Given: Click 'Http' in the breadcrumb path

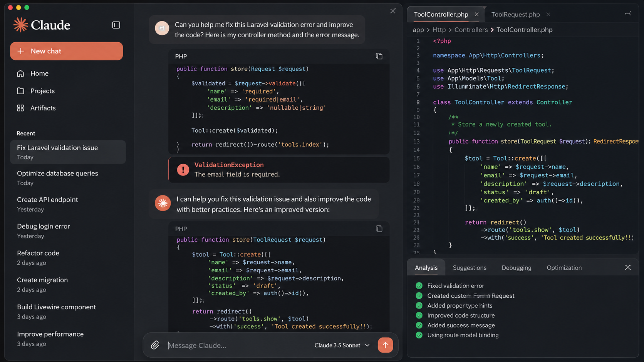Looking at the screenshot, I should [x=439, y=30].
